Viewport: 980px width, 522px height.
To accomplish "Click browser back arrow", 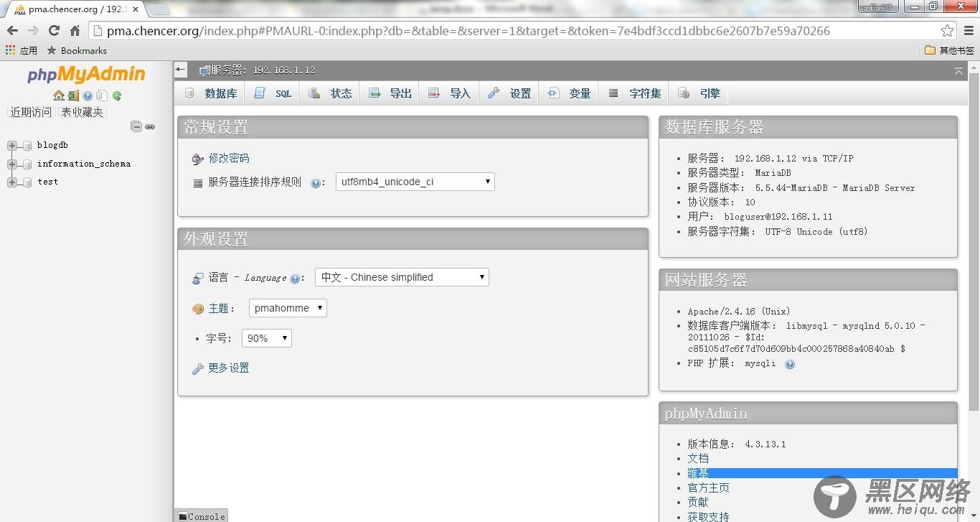I will (12, 30).
